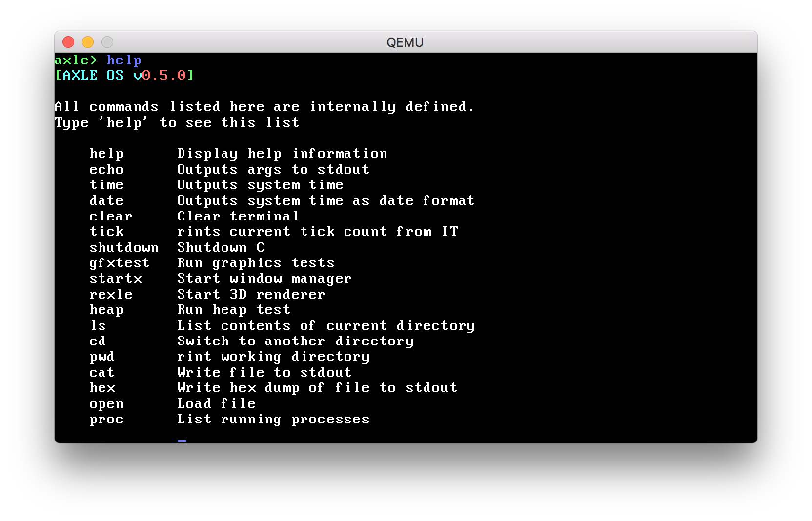812x521 pixels.
Task: Click the blue terminal cursor underscore
Action: pos(182,441)
